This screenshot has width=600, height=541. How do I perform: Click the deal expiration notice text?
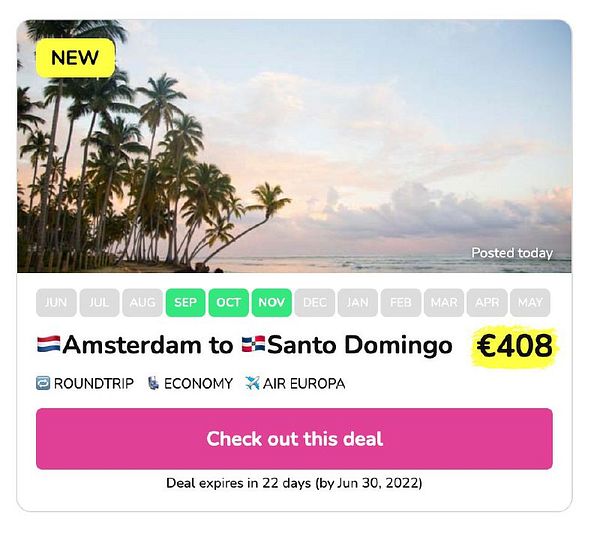pos(294,483)
